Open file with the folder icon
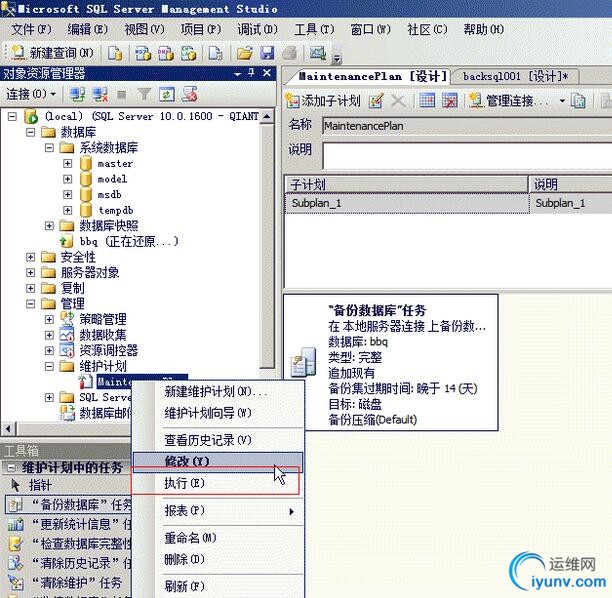Image resolution: width=612 pixels, height=598 pixels. (245, 53)
